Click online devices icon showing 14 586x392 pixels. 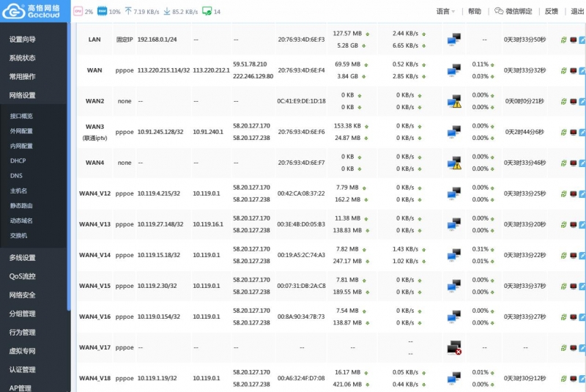point(206,12)
